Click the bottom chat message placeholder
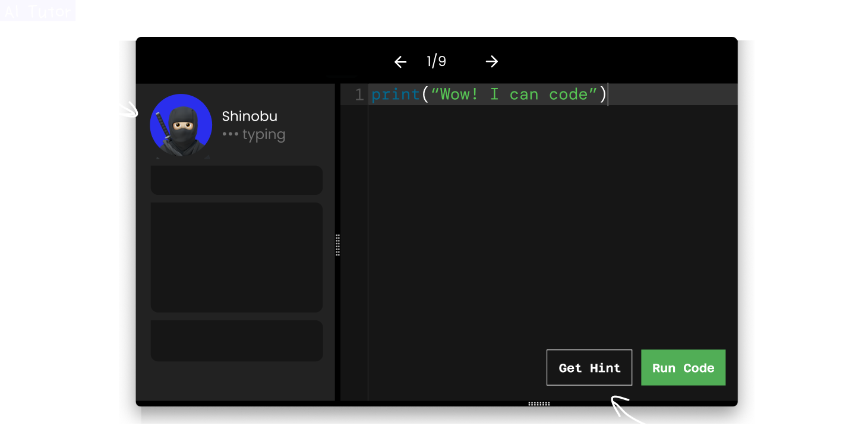The width and height of the screenshot is (868, 435). pos(236,341)
